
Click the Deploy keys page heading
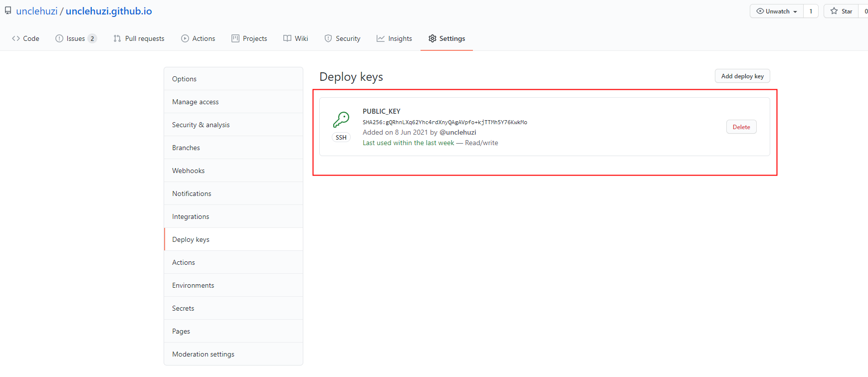tap(351, 77)
